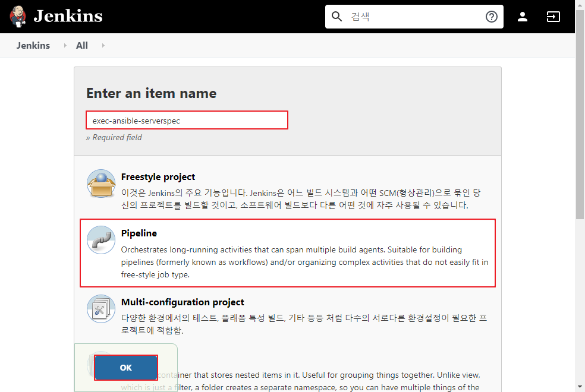
Task: Click the log out icon
Action: coord(553,17)
